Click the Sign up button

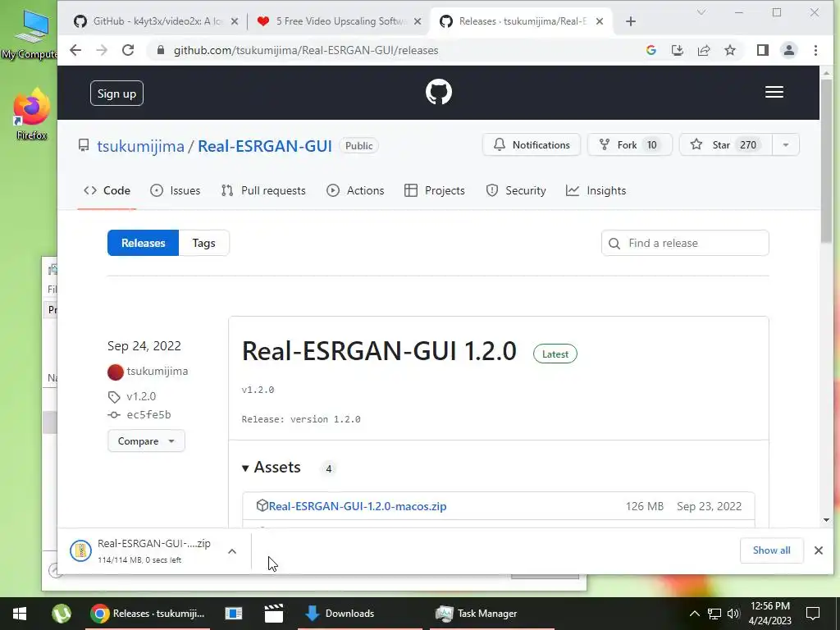point(116,94)
